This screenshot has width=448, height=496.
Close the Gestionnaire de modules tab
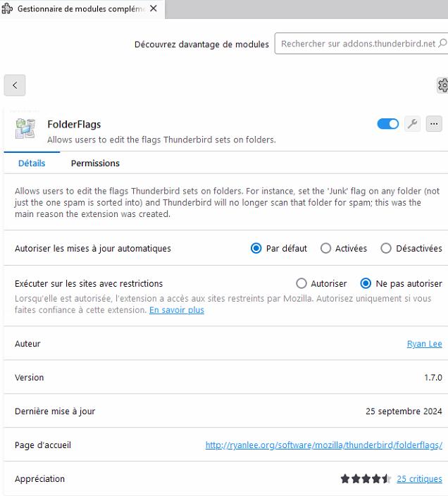pyautogui.click(x=154, y=8)
